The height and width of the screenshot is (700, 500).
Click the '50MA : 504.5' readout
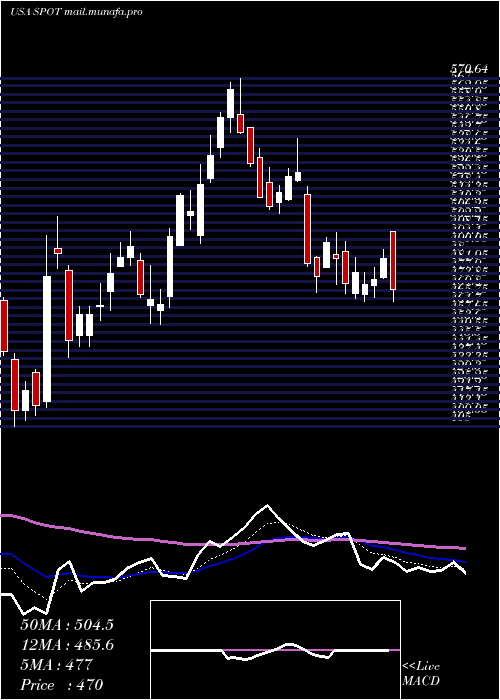point(67,625)
